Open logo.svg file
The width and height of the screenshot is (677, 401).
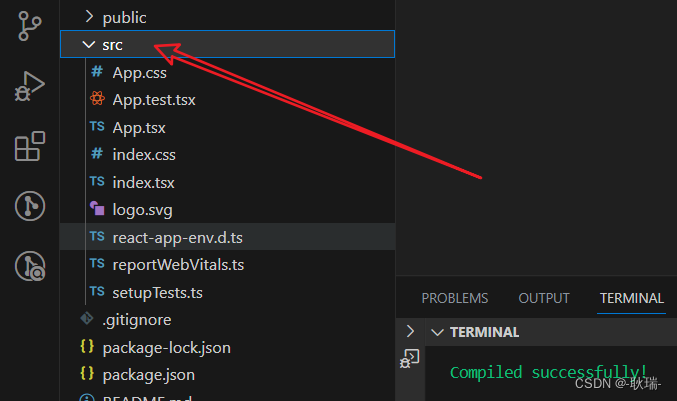pyautogui.click(x=142, y=210)
